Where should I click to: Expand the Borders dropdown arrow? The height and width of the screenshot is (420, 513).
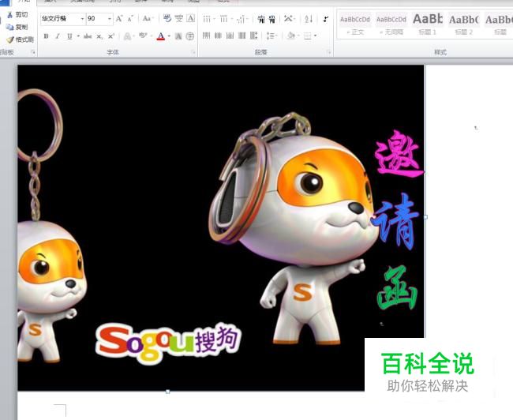[316, 36]
